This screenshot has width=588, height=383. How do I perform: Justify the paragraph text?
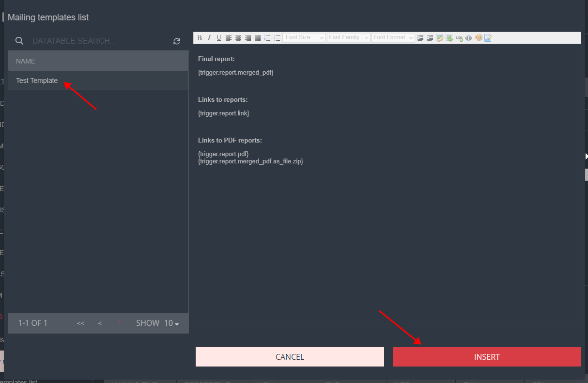coord(258,38)
